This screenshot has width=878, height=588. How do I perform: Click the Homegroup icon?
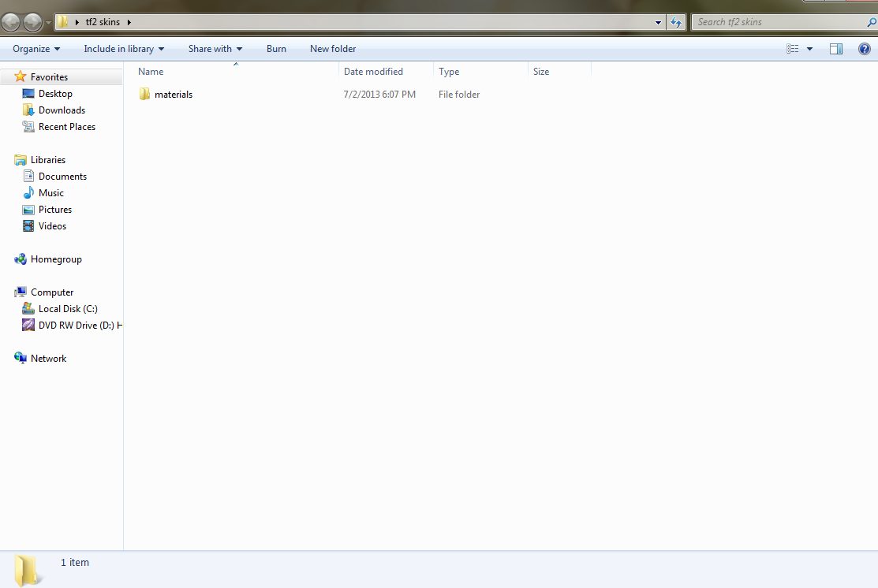21,259
